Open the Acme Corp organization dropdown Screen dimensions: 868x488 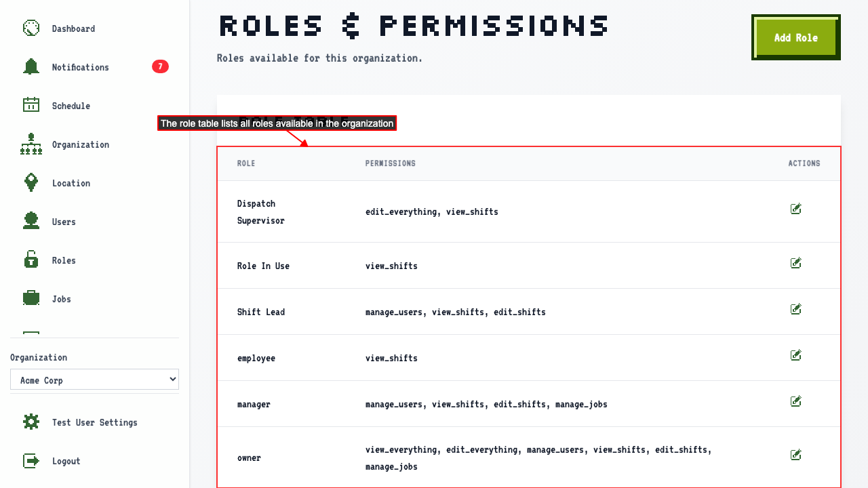pos(94,380)
